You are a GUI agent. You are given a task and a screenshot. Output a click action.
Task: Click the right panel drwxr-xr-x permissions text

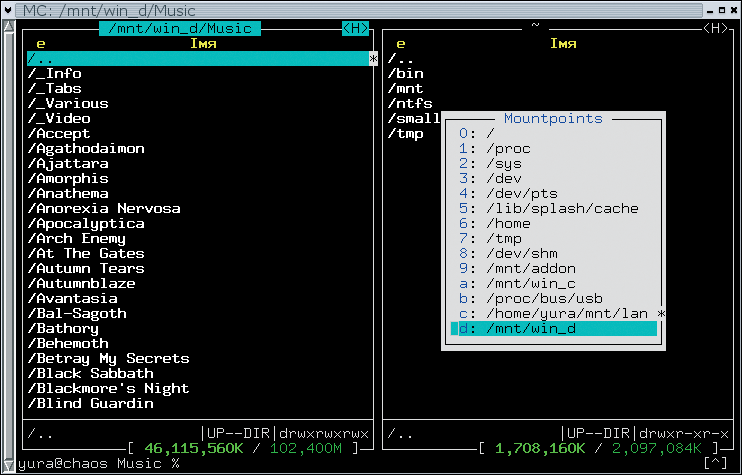coord(683,433)
